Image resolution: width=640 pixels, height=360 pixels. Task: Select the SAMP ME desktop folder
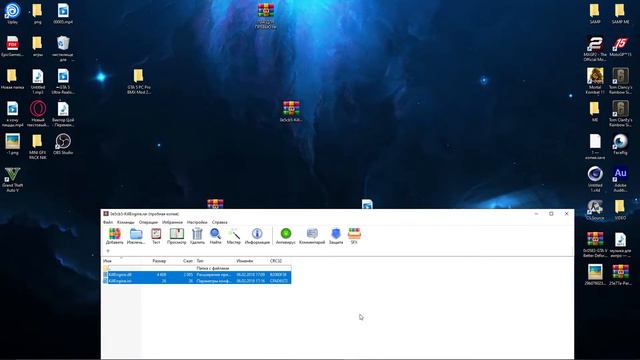[620, 13]
